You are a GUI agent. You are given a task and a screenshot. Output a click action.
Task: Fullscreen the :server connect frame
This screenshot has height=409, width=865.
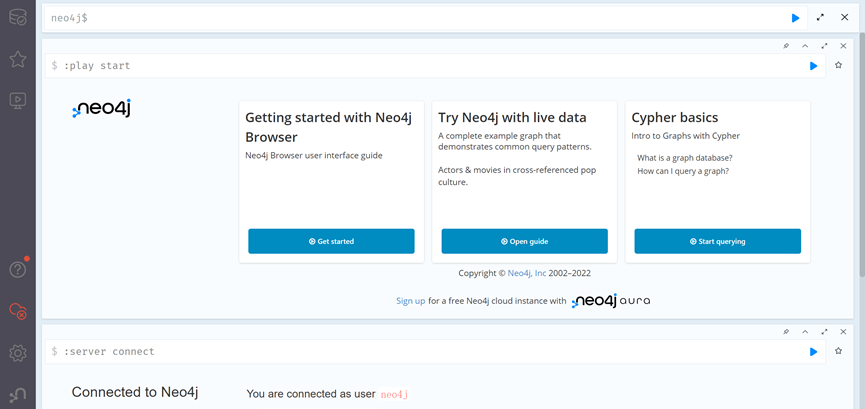(x=824, y=332)
